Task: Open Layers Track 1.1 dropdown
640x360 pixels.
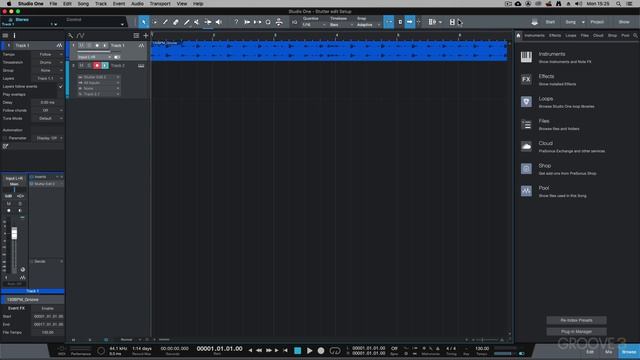Action: [48, 78]
